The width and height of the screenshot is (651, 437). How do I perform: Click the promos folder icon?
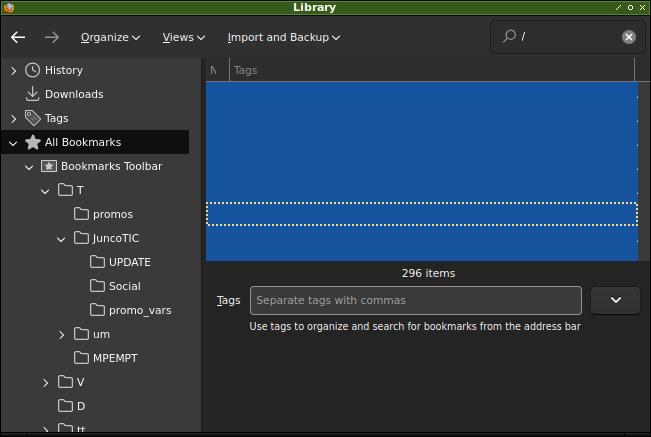81,214
